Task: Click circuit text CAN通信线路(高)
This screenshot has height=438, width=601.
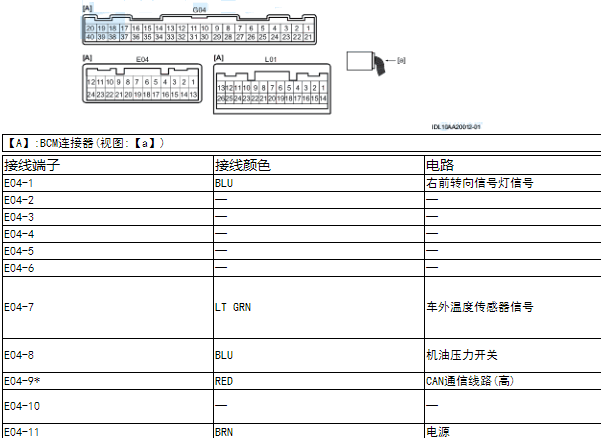Action: tap(470, 381)
